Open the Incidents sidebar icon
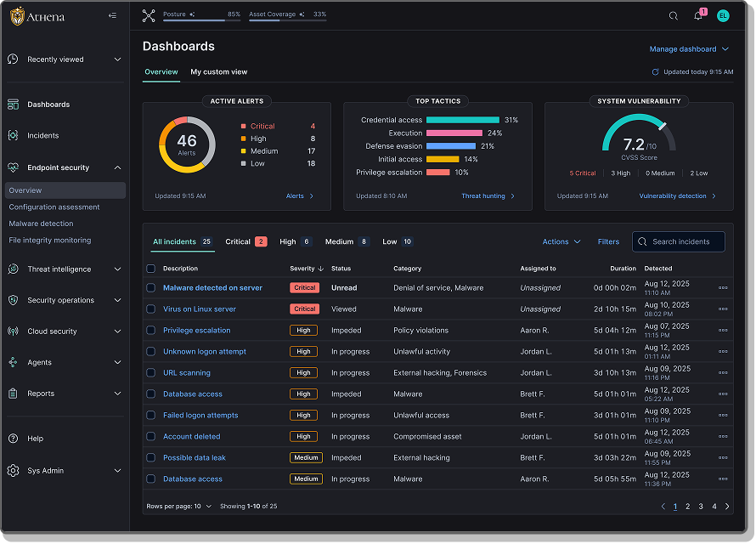Image resolution: width=756 pixels, height=544 pixels. point(13,135)
